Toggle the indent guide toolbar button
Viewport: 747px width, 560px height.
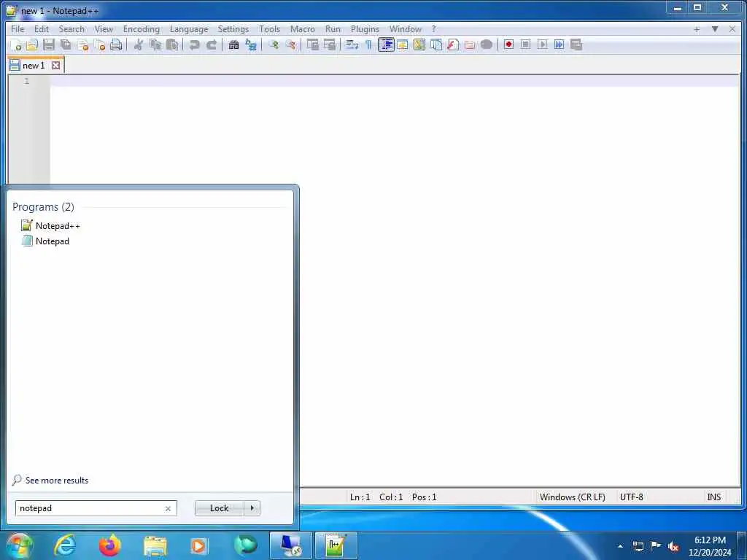(386, 44)
